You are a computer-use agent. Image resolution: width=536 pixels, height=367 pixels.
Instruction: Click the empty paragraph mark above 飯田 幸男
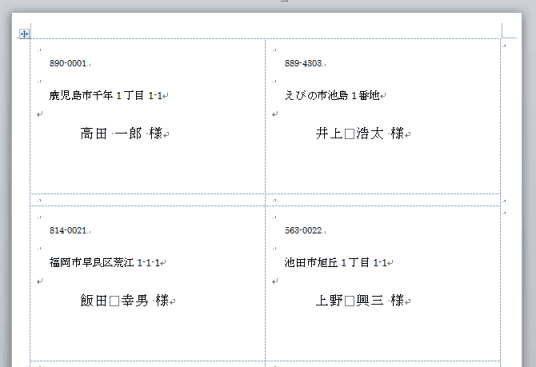point(40,281)
